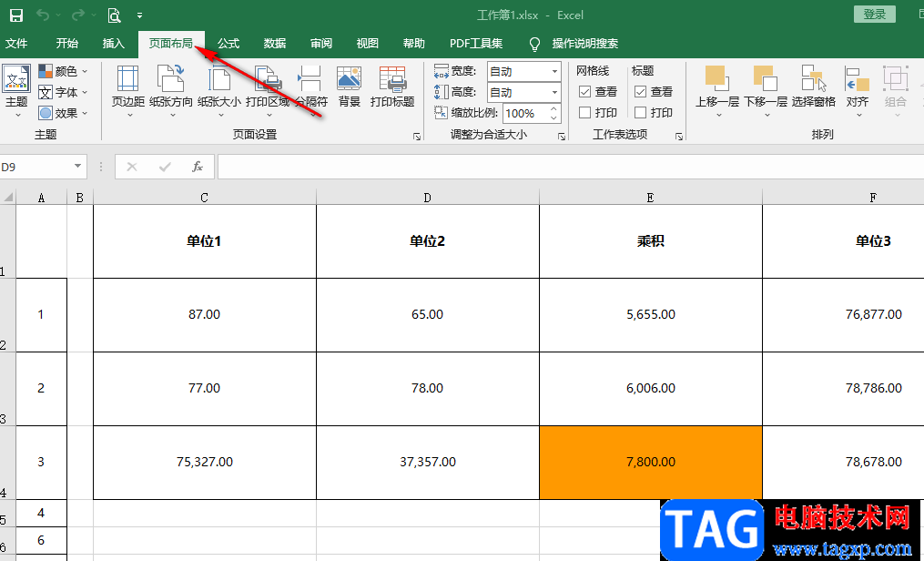This screenshot has width=924, height=561.
Task: Open theme Effects (效果) menu
Action: click(63, 113)
